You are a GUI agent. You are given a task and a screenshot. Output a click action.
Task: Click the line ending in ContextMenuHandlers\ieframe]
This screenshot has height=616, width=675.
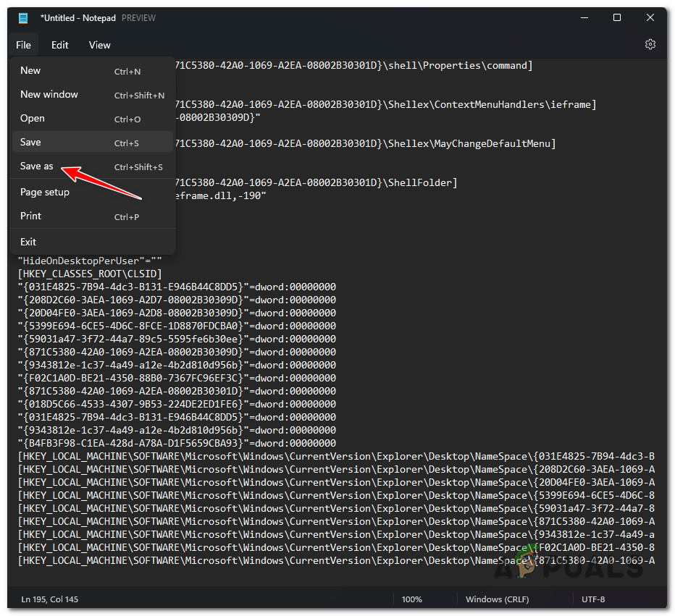click(x=385, y=104)
